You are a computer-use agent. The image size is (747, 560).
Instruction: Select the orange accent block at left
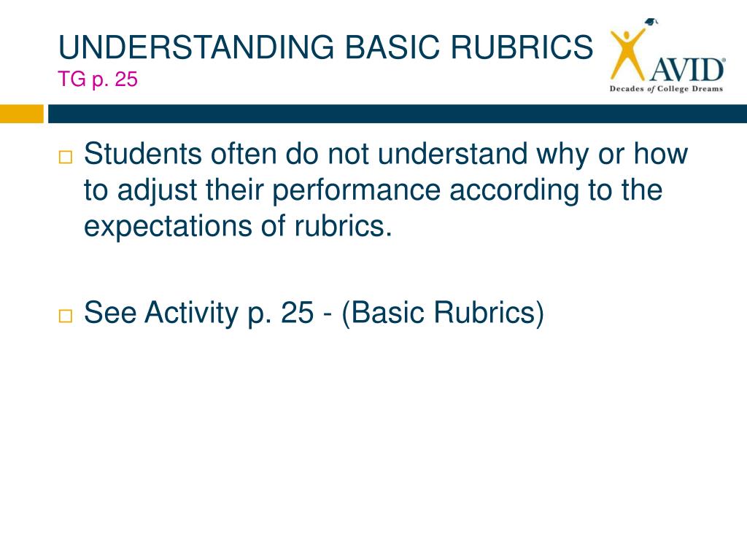point(21,114)
